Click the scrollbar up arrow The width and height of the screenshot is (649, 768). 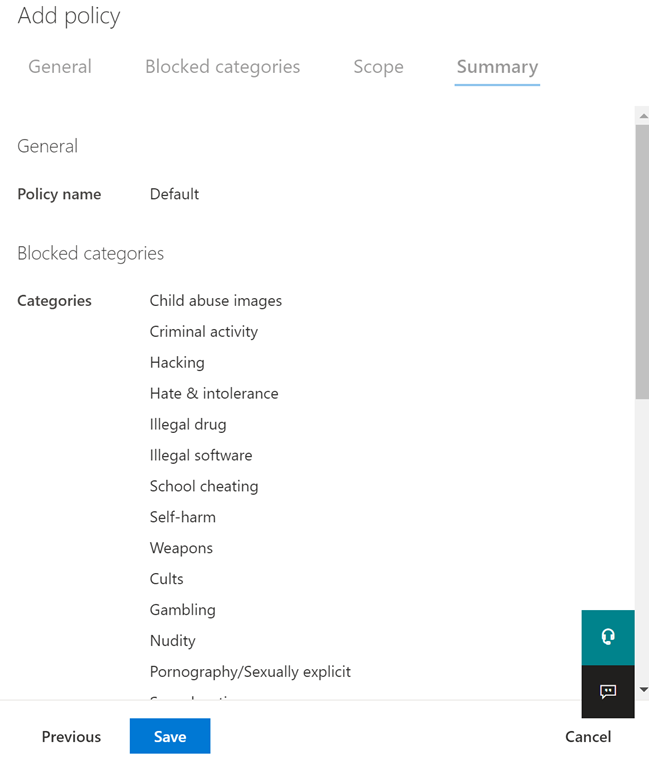click(642, 116)
